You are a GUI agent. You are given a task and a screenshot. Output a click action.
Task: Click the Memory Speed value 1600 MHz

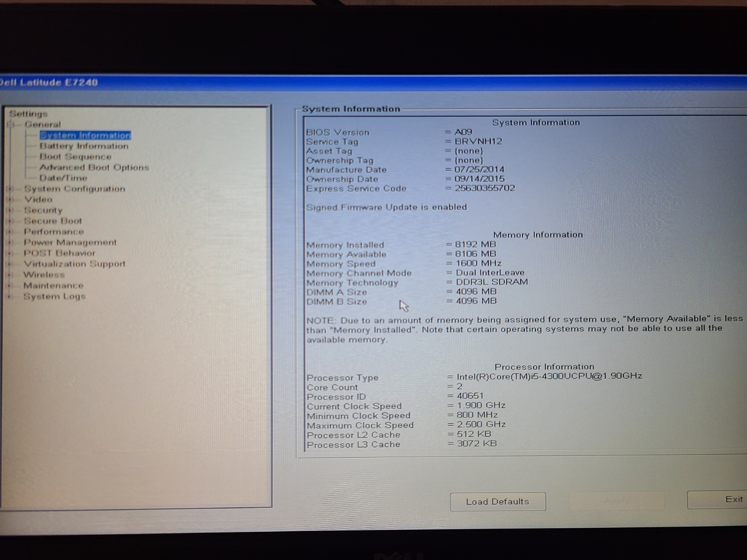(479, 263)
